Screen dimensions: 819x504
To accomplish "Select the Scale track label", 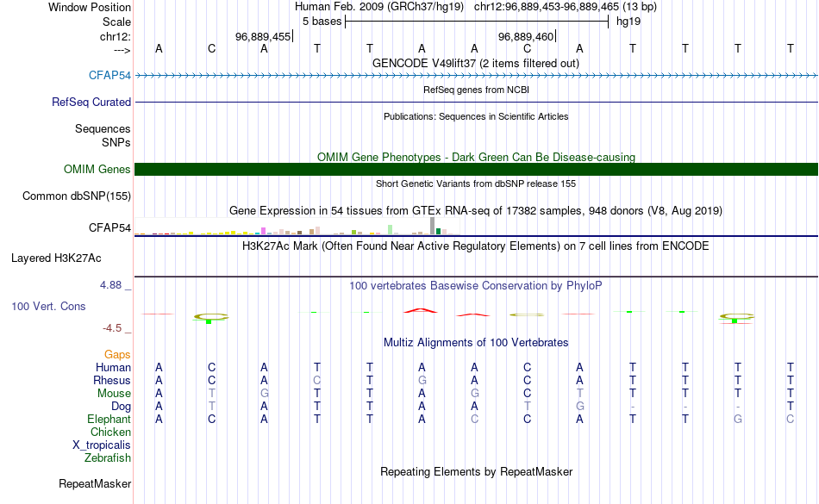I will click(x=116, y=22).
